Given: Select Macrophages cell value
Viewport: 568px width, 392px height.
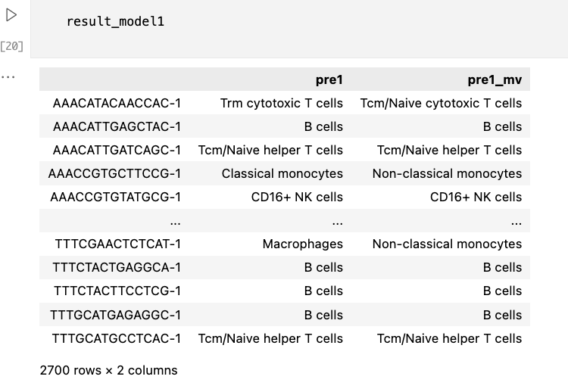Looking at the screenshot, I should click(x=302, y=244).
